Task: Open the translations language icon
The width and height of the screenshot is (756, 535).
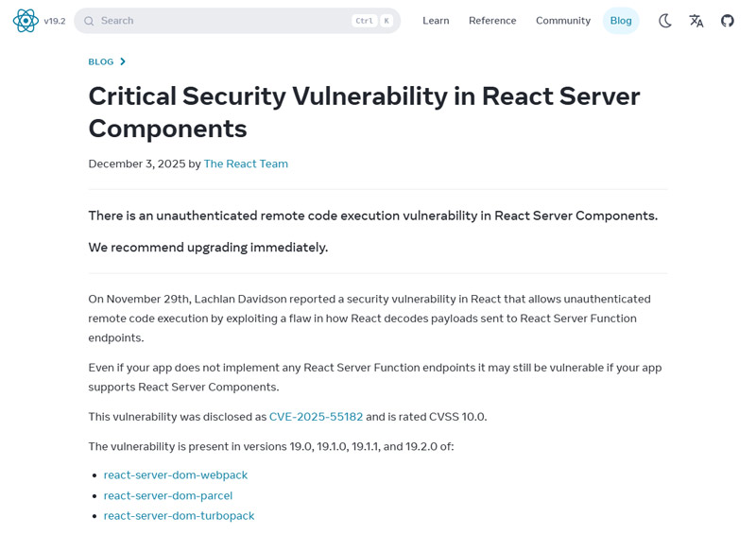Action: (696, 21)
